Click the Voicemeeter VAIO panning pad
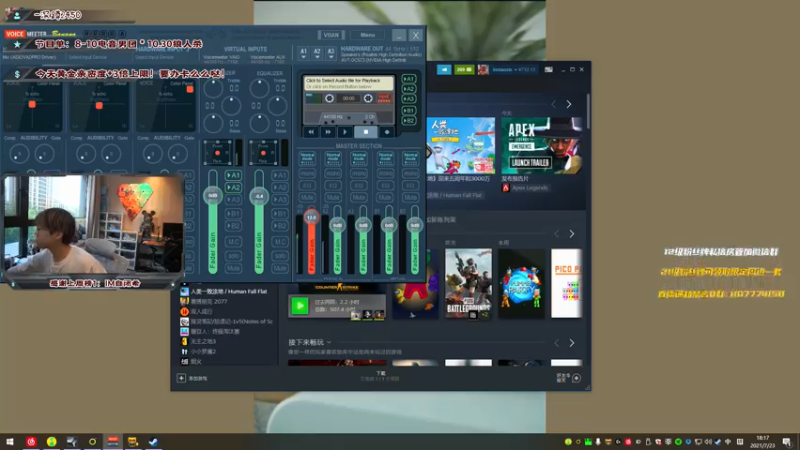Viewport: 800px width, 450px height. click(217, 153)
